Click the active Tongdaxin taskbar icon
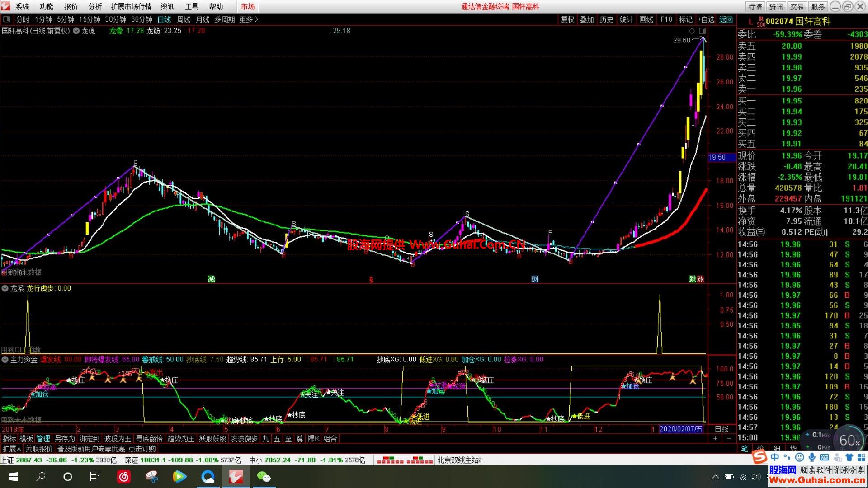This screenshot has height=488, width=868. [236, 477]
